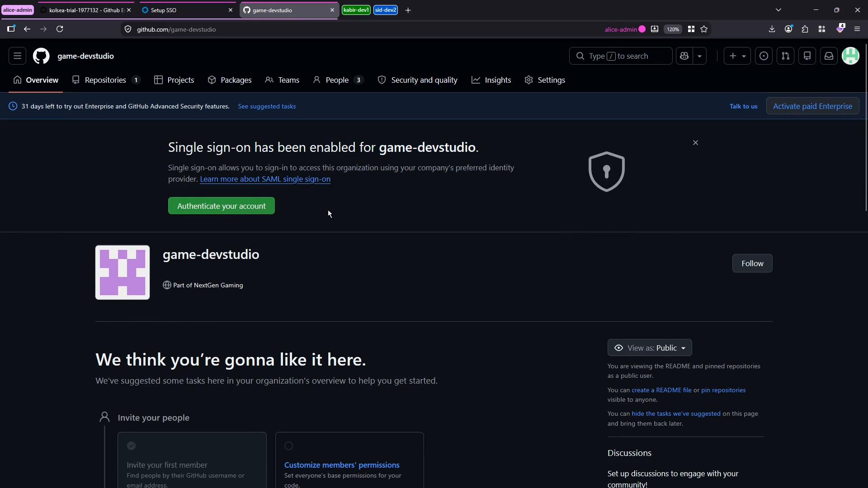Open the GitHub hamburger navigation menu

click(17, 56)
